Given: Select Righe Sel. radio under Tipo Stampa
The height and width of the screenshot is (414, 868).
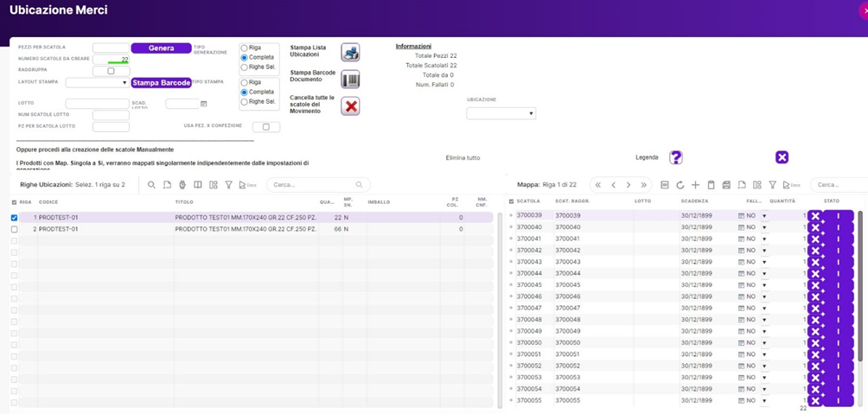Looking at the screenshot, I should pyautogui.click(x=244, y=102).
